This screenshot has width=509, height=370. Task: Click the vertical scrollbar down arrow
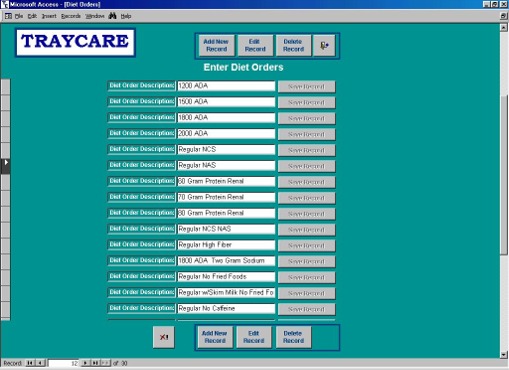point(504,354)
